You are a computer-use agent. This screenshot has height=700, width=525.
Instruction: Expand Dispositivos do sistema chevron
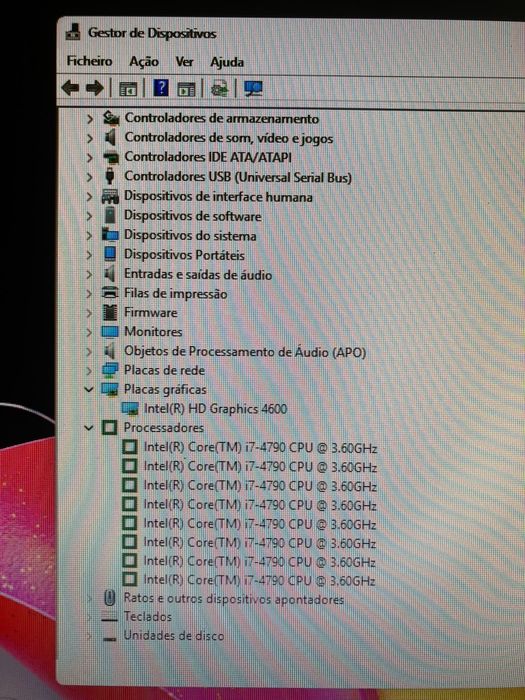coord(90,235)
